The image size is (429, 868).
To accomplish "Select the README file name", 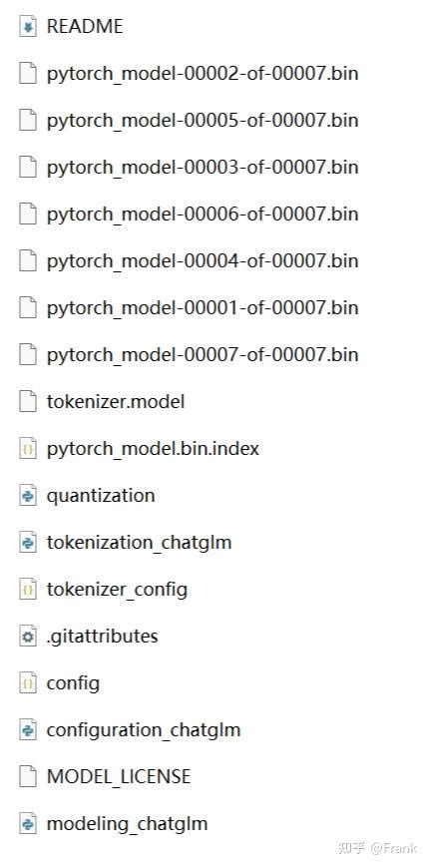I will point(85,27).
